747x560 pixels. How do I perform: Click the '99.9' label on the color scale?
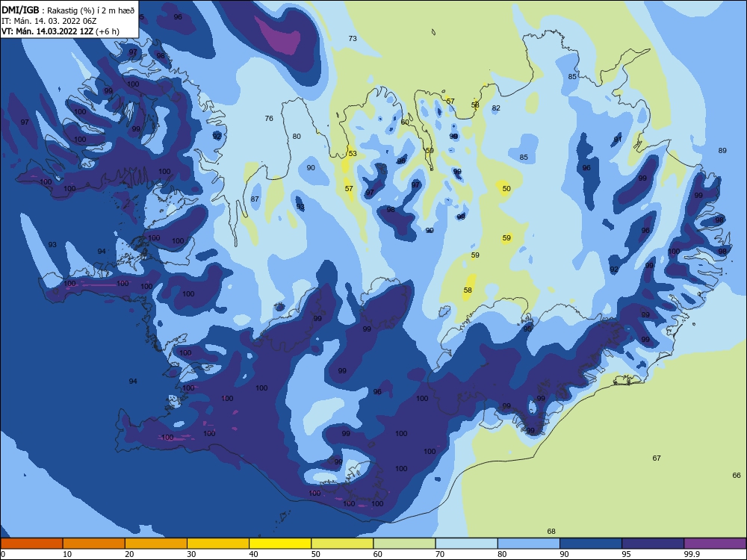(692, 554)
